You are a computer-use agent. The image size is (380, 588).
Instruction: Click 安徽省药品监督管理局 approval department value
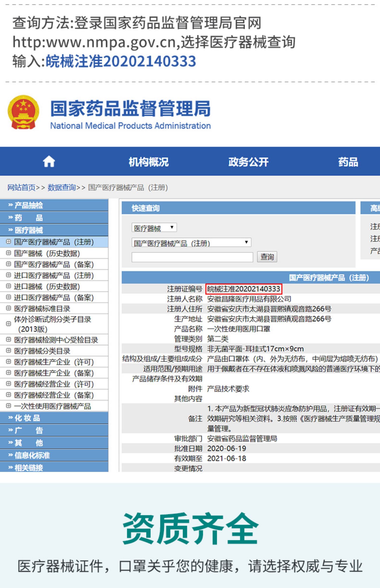click(x=242, y=439)
